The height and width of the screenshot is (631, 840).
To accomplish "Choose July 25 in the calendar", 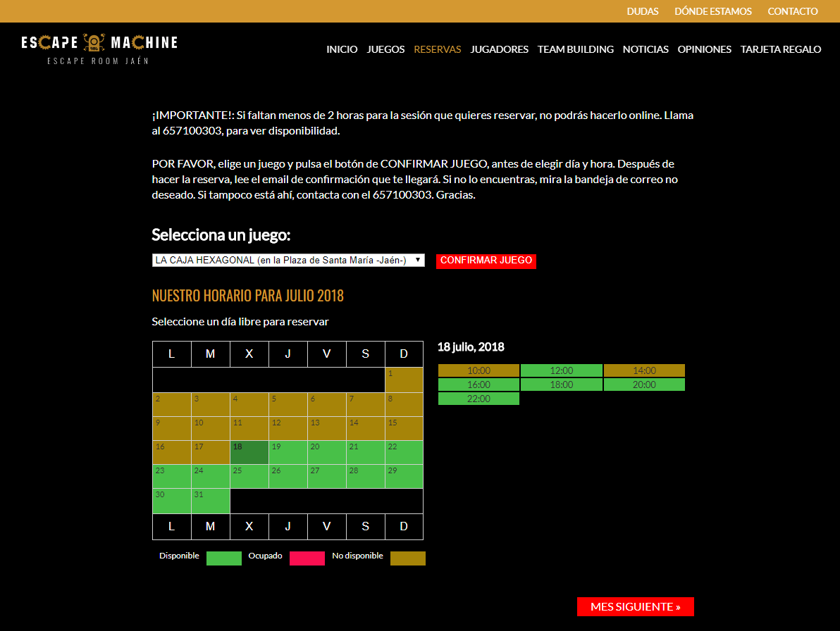I will click(249, 476).
